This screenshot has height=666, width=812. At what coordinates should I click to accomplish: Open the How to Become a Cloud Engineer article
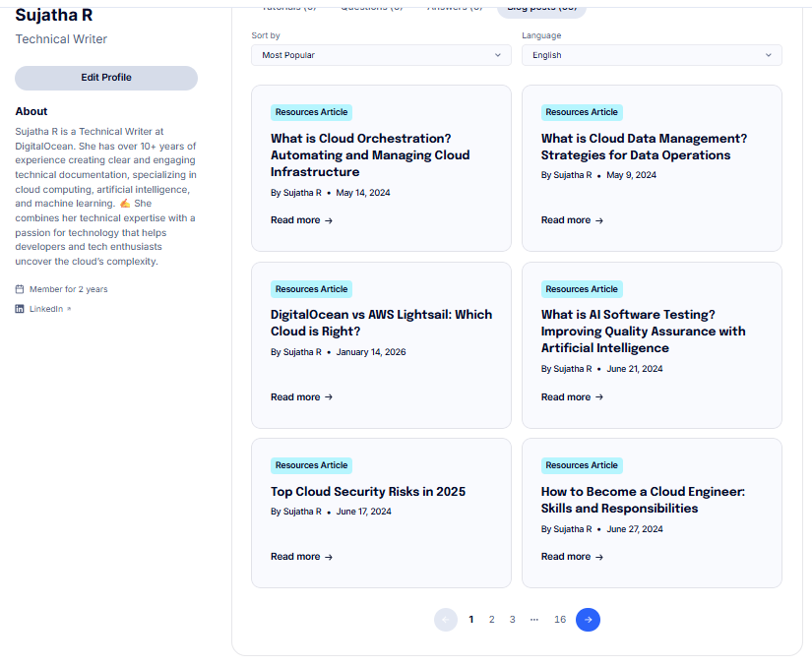(x=643, y=500)
